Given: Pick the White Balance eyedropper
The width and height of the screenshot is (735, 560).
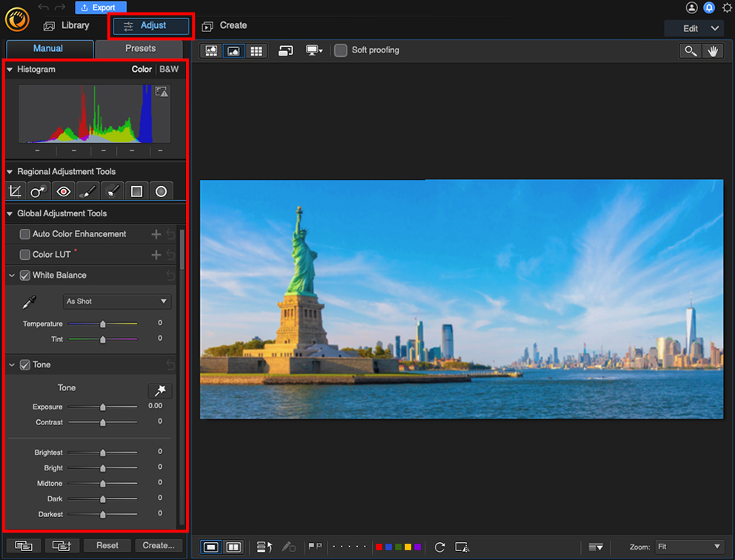Looking at the screenshot, I should coord(29,302).
